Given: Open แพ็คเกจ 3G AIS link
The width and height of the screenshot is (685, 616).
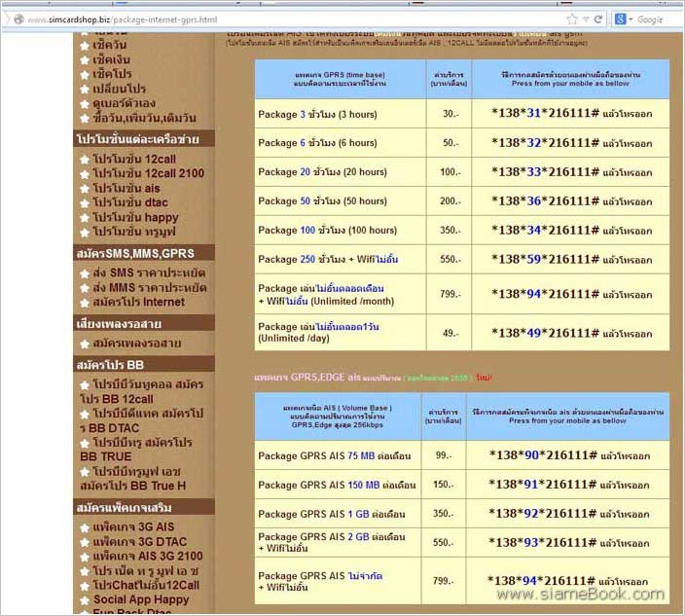Looking at the screenshot, I should click(133, 526).
